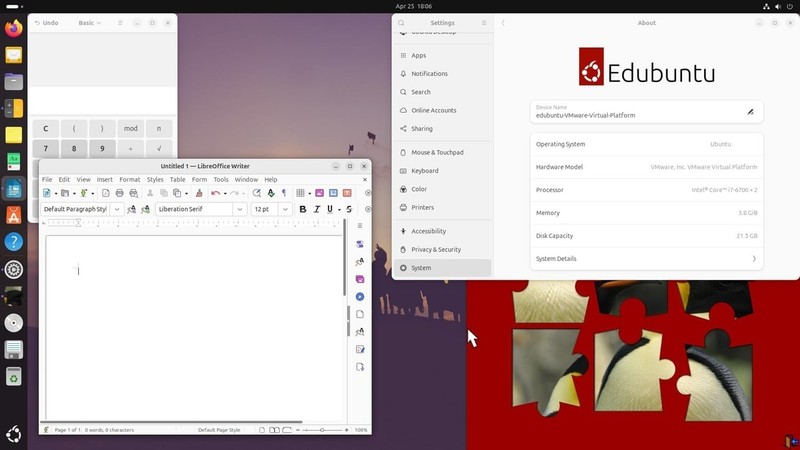Image resolution: width=800 pixels, height=450 pixels.
Task: Click the calculator C clear button
Action: 45,129
